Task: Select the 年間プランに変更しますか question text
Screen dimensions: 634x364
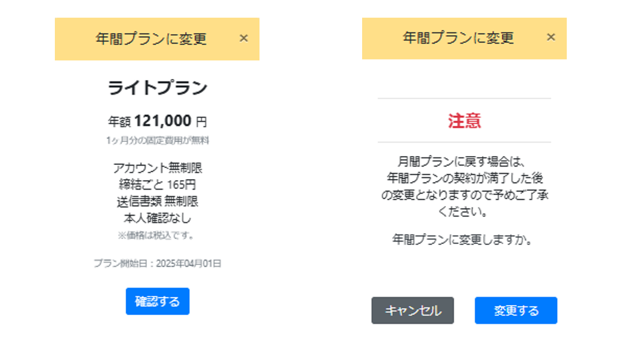Action: [463, 238]
